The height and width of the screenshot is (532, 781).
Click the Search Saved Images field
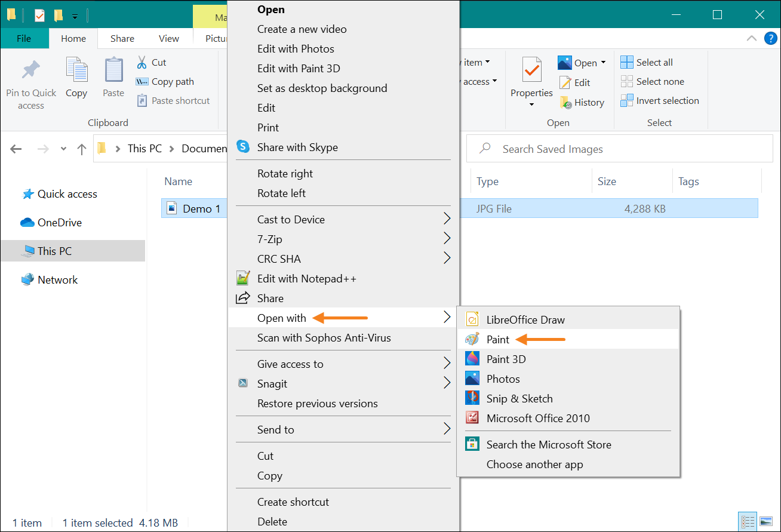pos(621,149)
